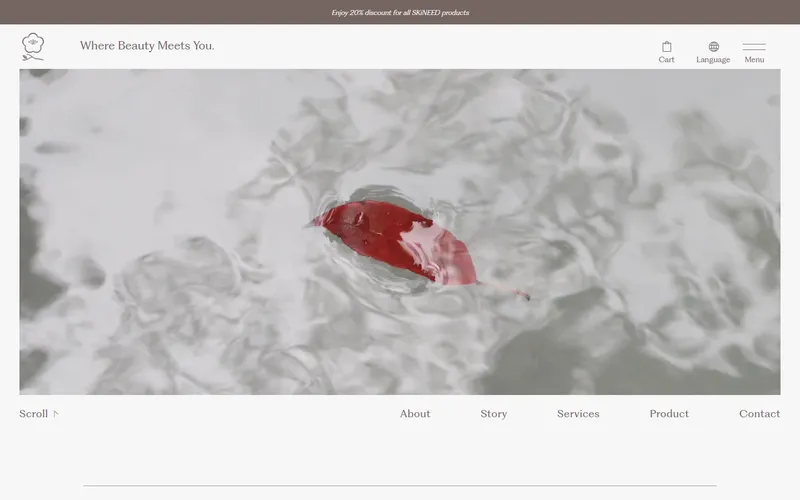Click the 'Where Beauty Meets You.' tagline
The height and width of the screenshot is (500, 800).
147,45
